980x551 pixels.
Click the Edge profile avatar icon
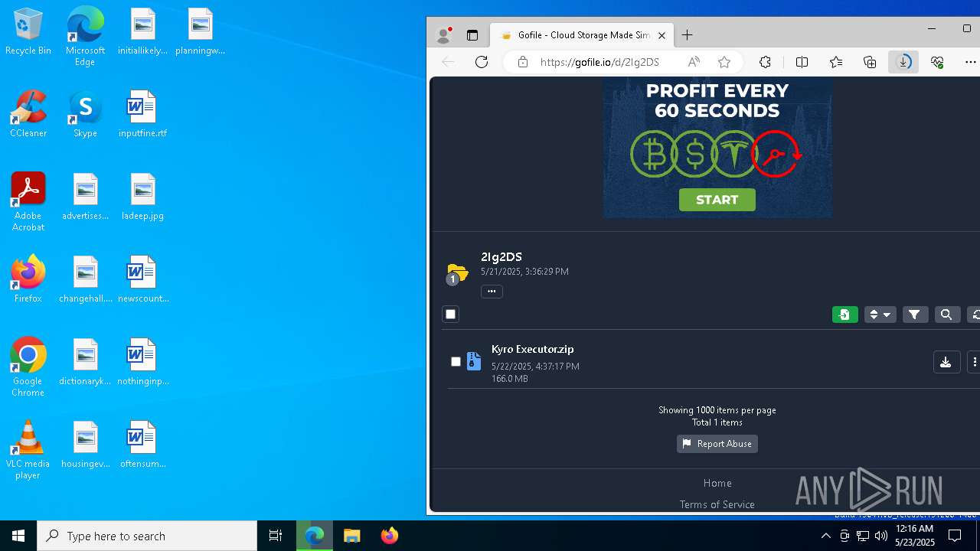tap(443, 35)
